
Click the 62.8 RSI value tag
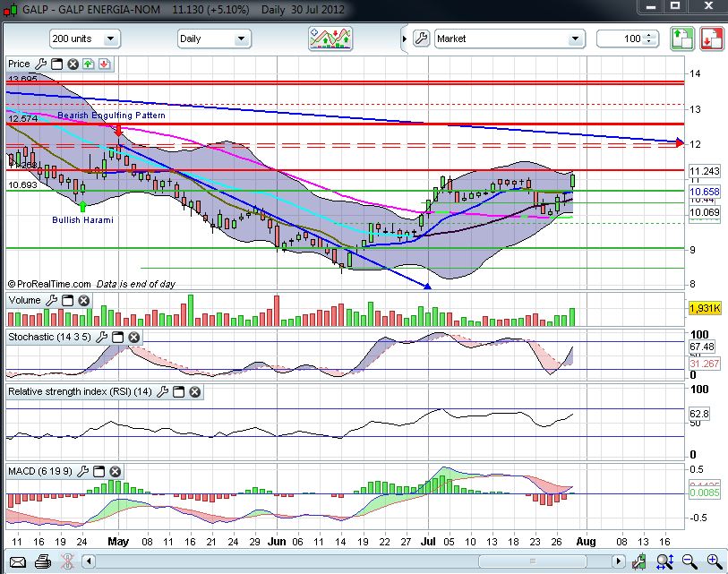pyautogui.click(x=698, y=414)
